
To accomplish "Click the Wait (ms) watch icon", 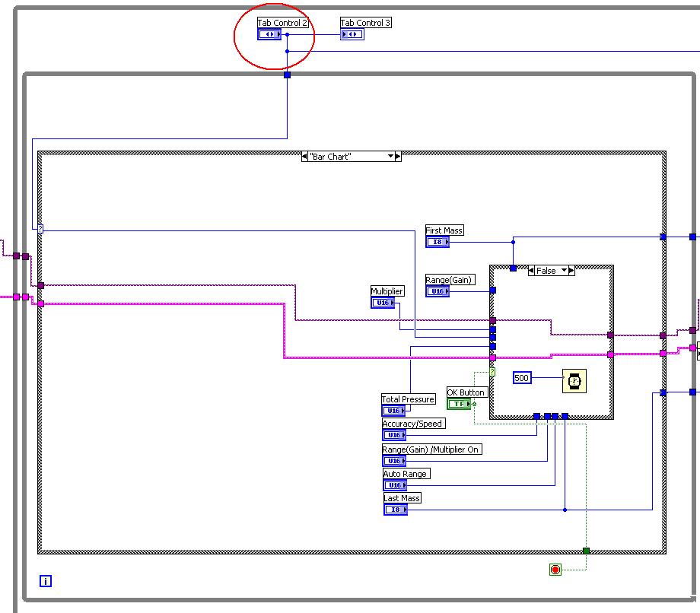I will (x=574, y=381).
